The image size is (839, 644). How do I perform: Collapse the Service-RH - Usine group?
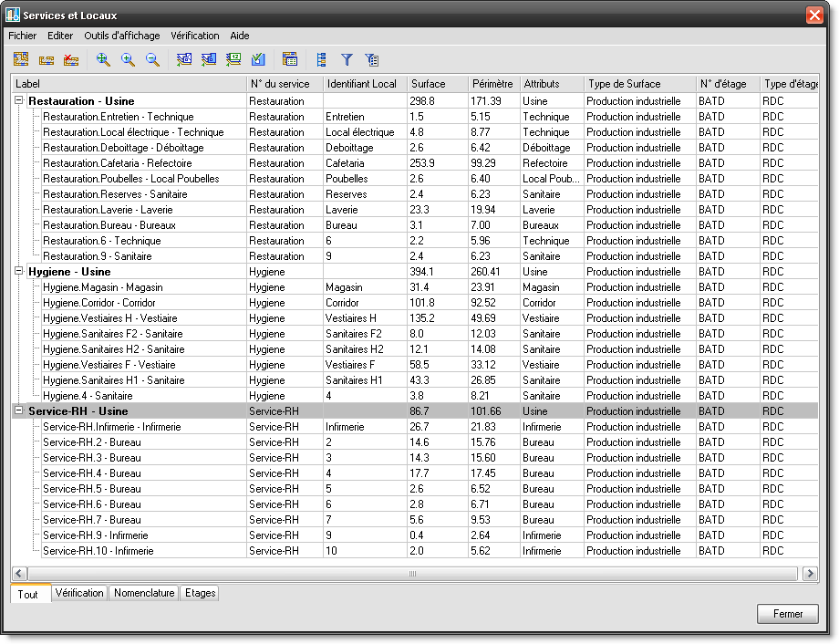19,411
